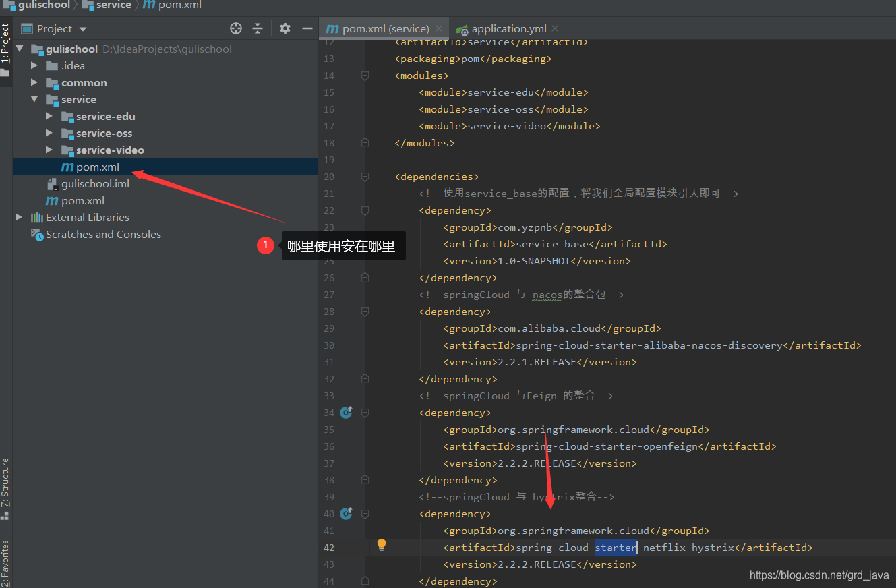Viewport: 896px width, 588px height.
Task: Click line number 27 in the gutter
Action: pyautogui.click(x=328, y=295)
